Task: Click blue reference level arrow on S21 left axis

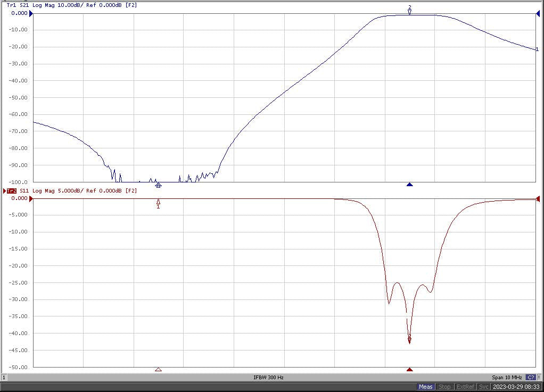Action: point(31,13)
